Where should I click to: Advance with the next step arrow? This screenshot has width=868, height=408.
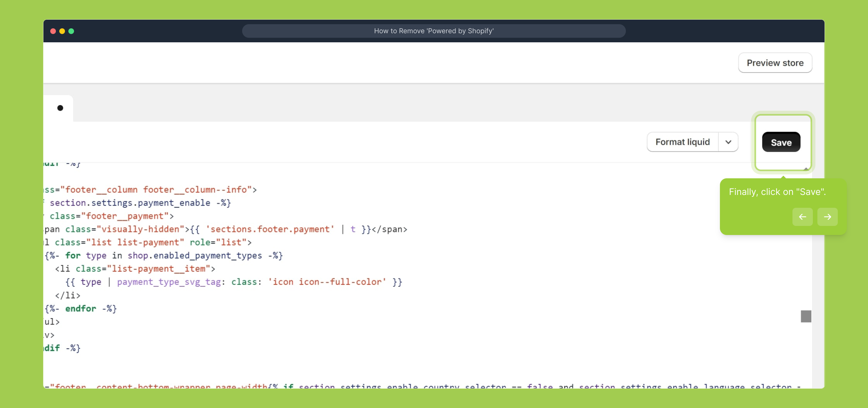click(827, 217)
